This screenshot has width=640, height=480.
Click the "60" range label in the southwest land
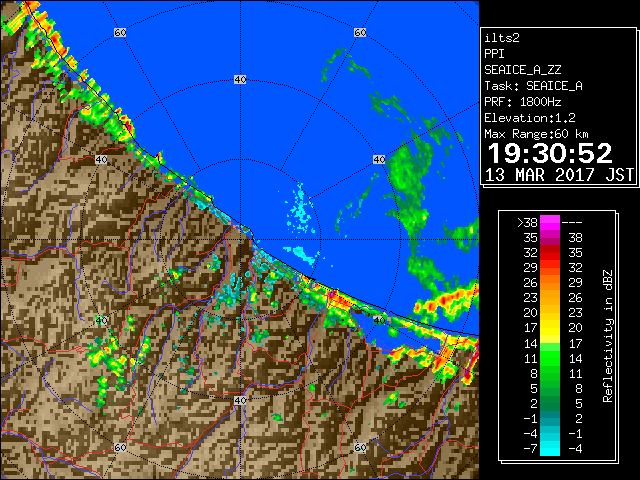pyautogui.click(x=120, y=448)
